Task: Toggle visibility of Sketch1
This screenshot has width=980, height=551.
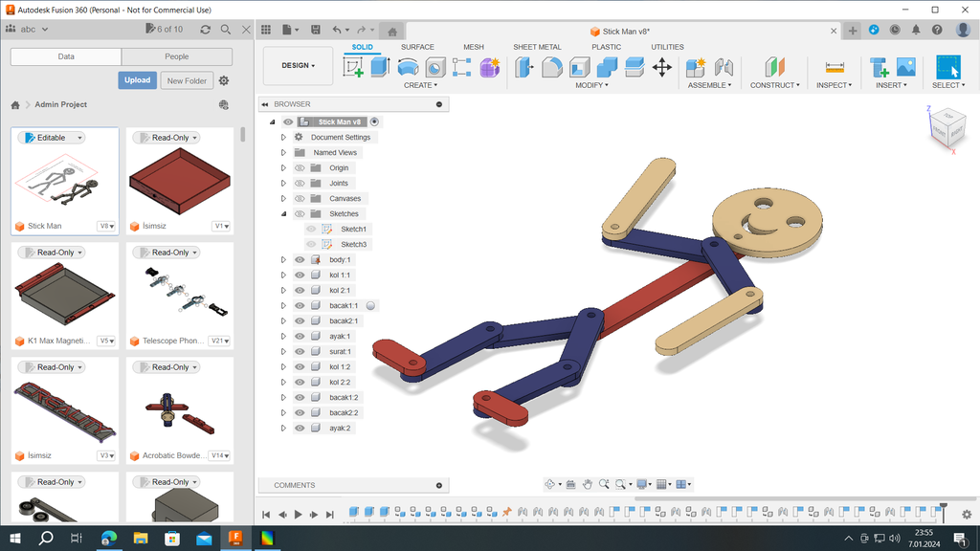Action: click(310, 229)
